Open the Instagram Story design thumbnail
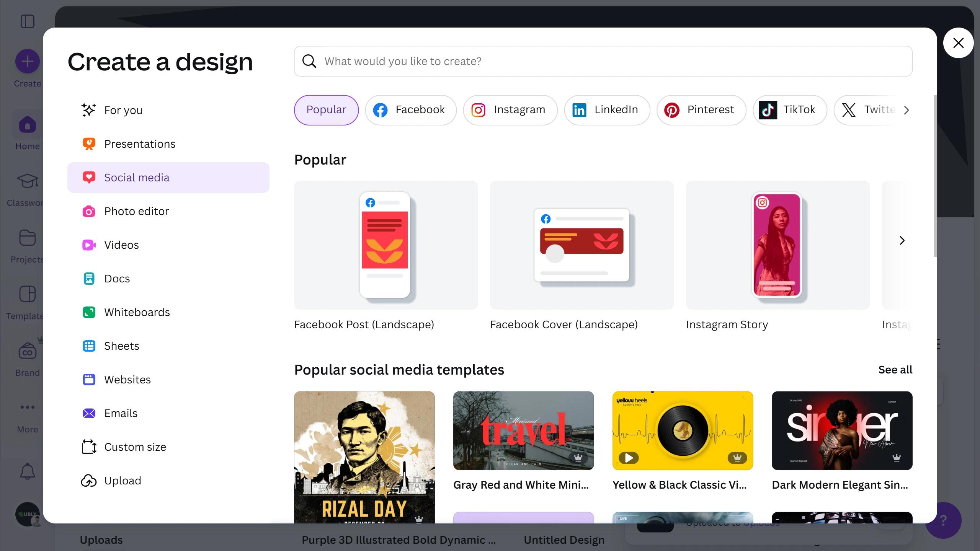This screenshot has height=551, width=980. 777,245
